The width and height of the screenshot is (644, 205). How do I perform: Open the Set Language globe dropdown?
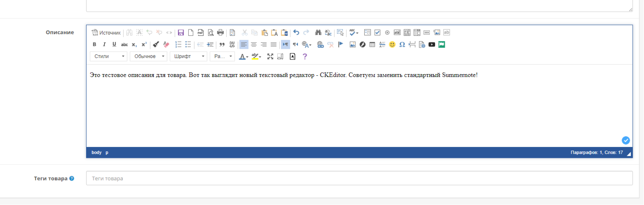[307, 45]
